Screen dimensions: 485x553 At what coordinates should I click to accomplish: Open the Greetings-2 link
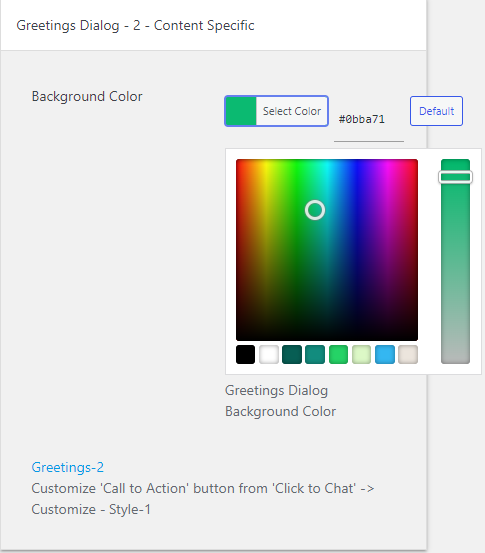point(68,467)
